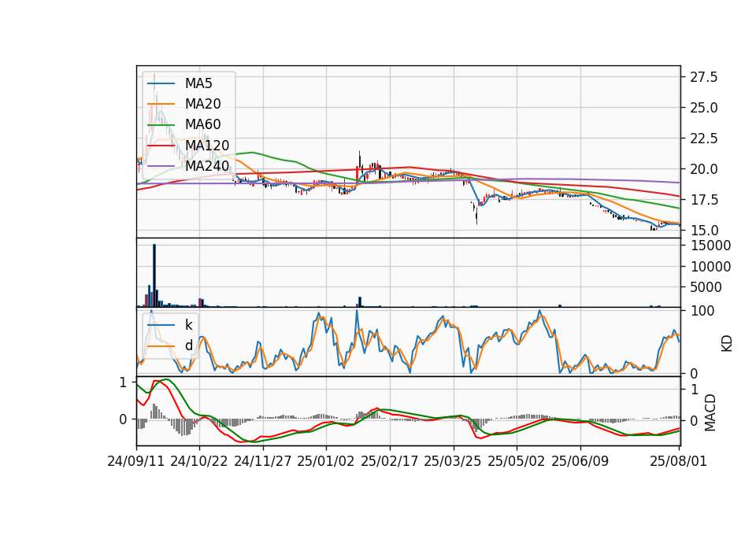The height and width of the screenshot is (543, 756).
Task: Click the 24/11/27 date label
Action: (263, 462)
